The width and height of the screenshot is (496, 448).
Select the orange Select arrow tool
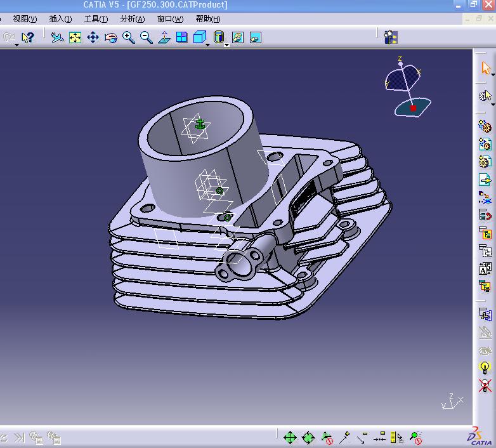(x=486, y=68)
